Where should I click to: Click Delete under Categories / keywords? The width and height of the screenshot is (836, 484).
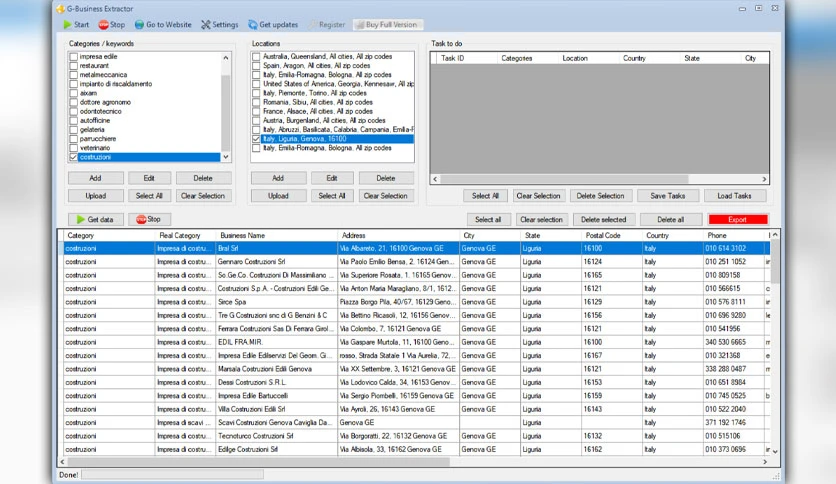click(x=203, y=178)
